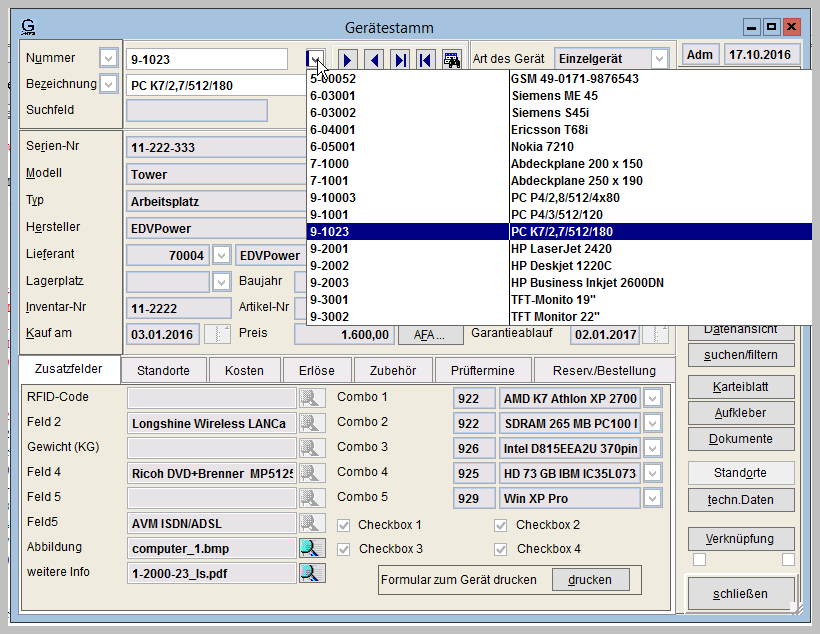Select HP LaserJet 2420 from list
Image resolution: width=820 pixels, height=634 pixels.
[561, 248]
